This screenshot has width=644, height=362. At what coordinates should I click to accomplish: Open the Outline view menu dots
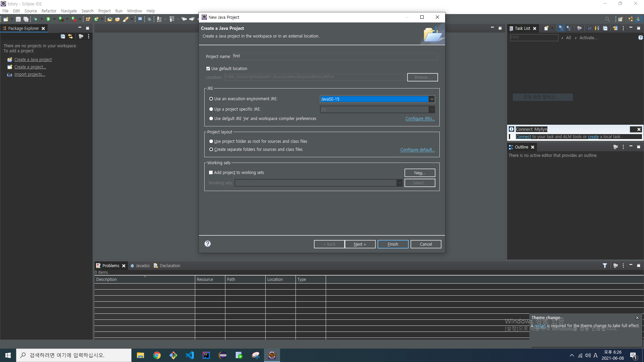click(x=623, y=147)
